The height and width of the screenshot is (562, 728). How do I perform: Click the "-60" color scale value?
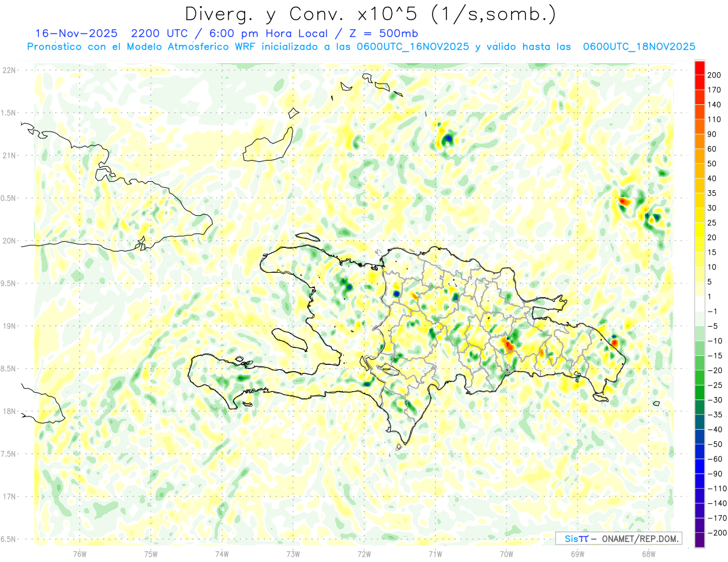click(x=714, y=459)
